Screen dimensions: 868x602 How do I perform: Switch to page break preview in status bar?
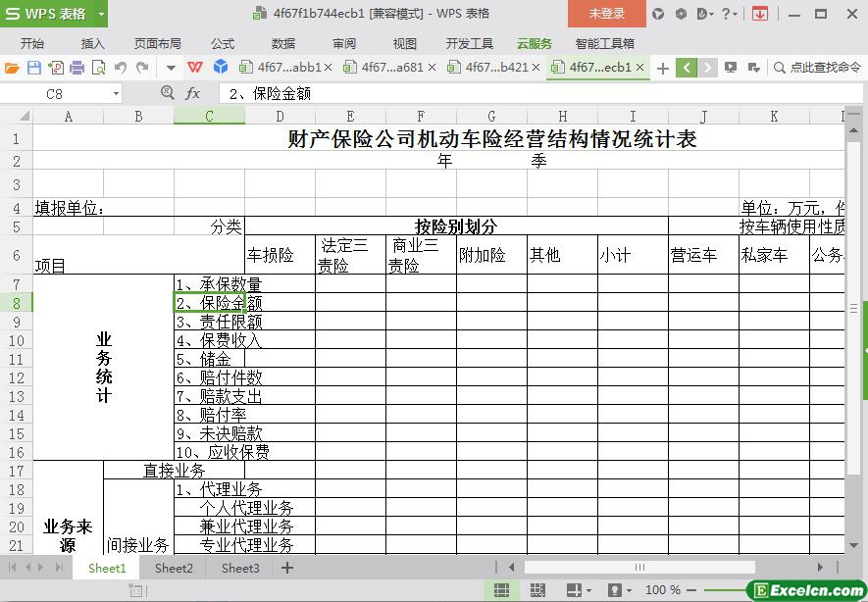(x=537, y=590)
